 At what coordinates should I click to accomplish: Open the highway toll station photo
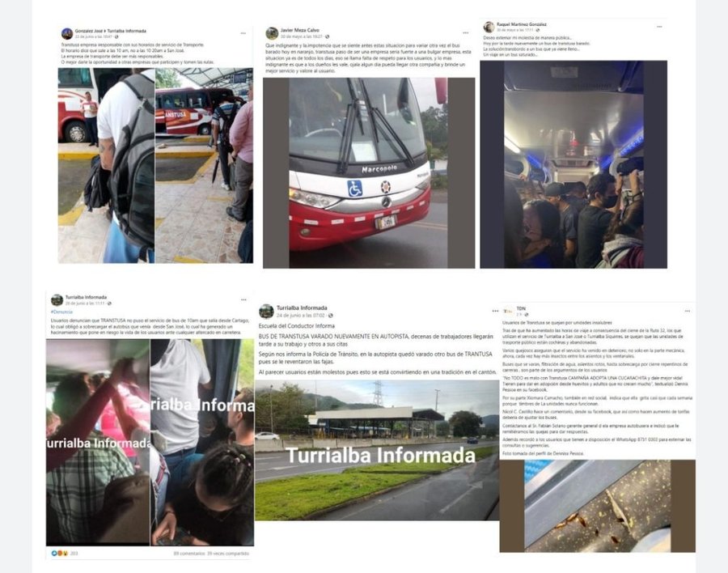[x=376, y=450]
